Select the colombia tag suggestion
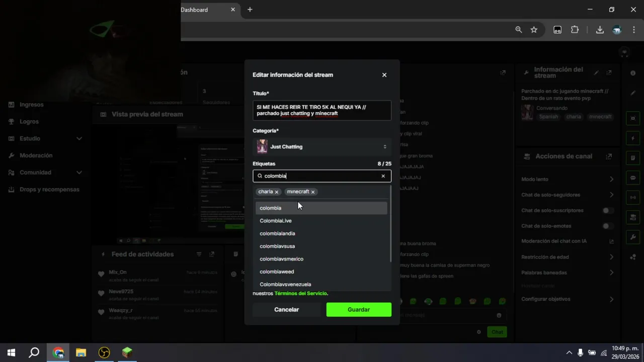 point(321,208)
